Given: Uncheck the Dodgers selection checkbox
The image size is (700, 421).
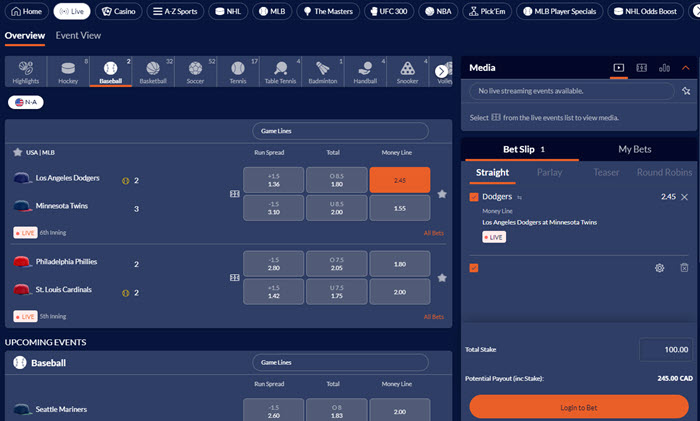Looking at the screenshot, I should coord(474,197).
